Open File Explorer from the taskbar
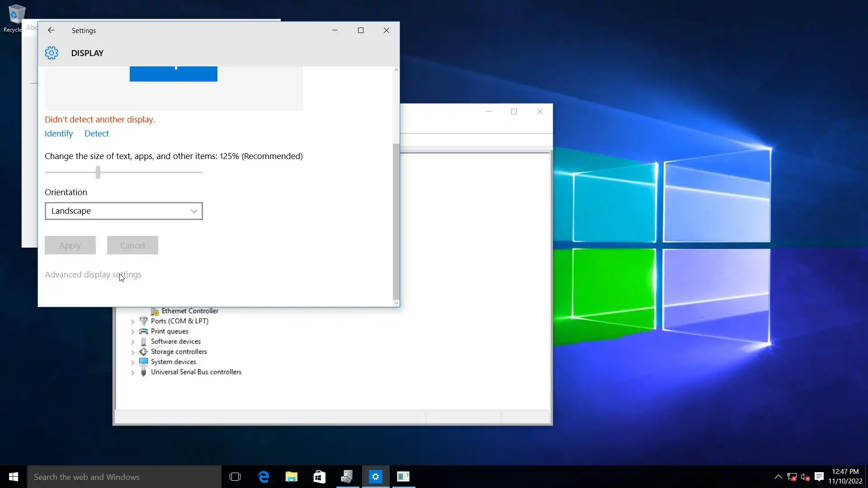 click(x=292, y=477)
